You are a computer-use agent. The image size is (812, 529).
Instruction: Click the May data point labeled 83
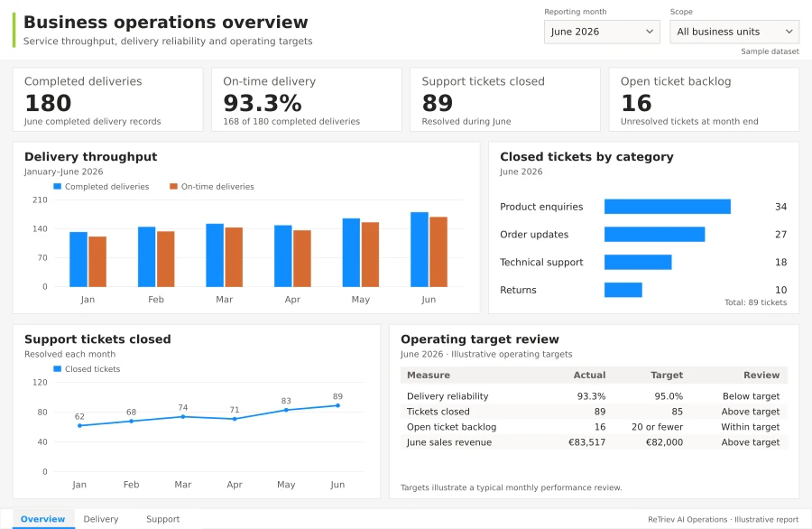[x=286, y=410]
